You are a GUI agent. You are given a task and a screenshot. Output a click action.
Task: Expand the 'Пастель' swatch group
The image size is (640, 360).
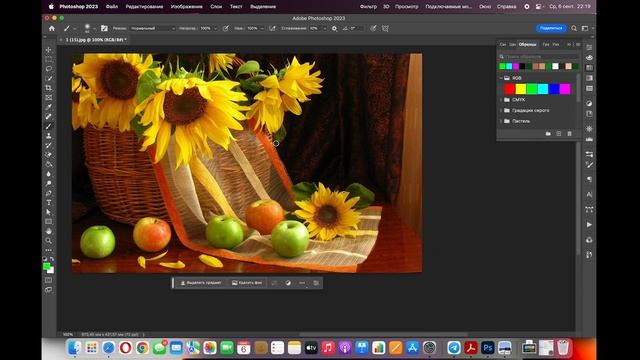[x=501, y=121]
